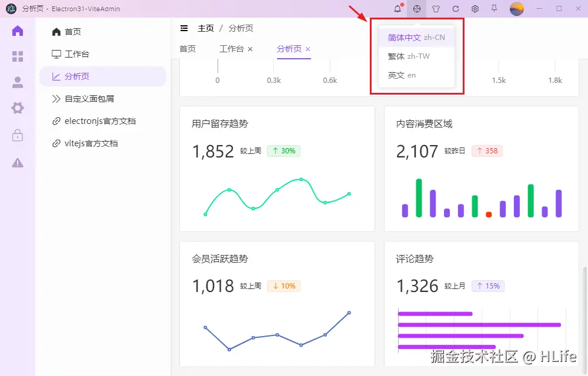Choose 繁体 zh-TW language
Screen dimensions: 588x376
point(416,56)
